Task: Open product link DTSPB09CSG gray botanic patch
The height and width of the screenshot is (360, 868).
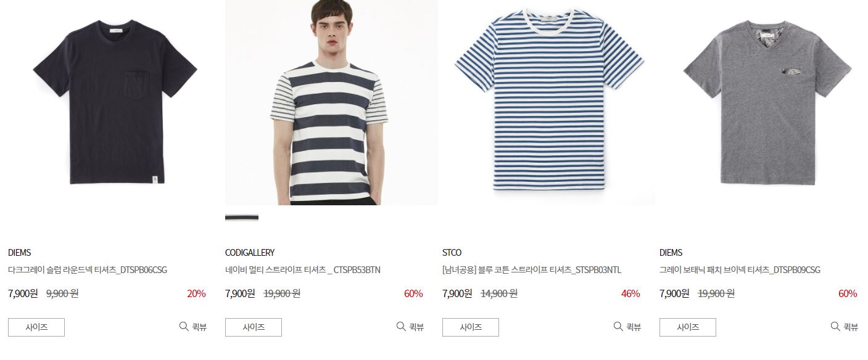Action: 740,270
